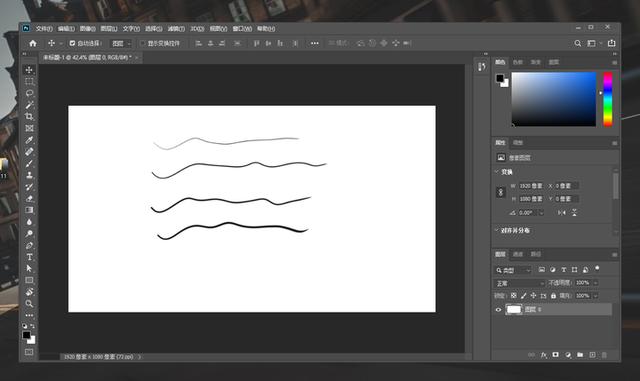Open the blend mode dropdown
Viewport: 640px width, 381px height.
coord(520,283)
